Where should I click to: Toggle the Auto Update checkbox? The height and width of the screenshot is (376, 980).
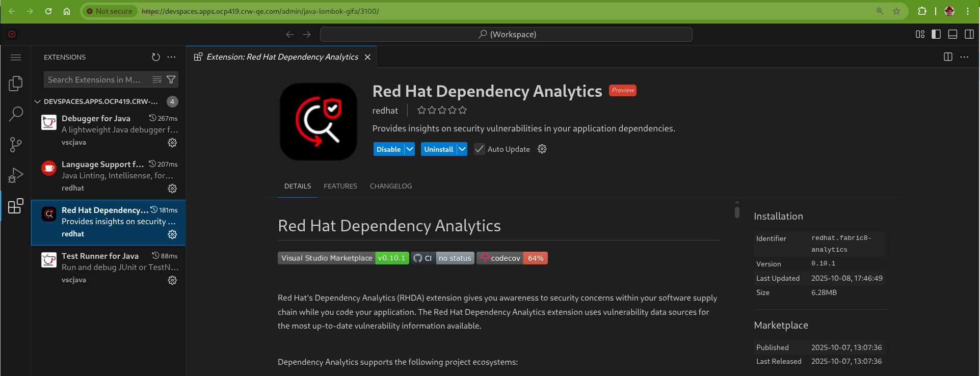point(479,149)
